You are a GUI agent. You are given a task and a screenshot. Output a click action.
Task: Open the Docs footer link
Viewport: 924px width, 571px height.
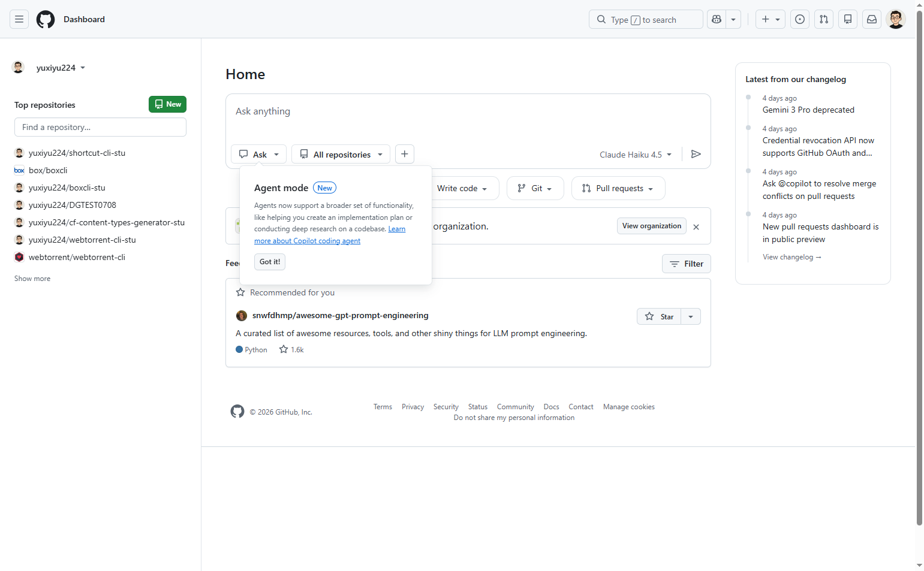(551, 407)
